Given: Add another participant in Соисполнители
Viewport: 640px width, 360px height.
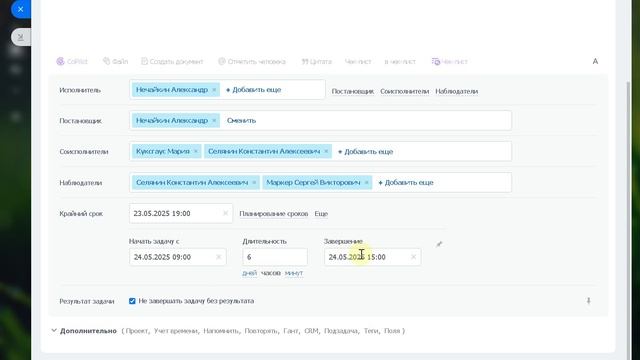Looking at the screenshot, I should (365, 151).
